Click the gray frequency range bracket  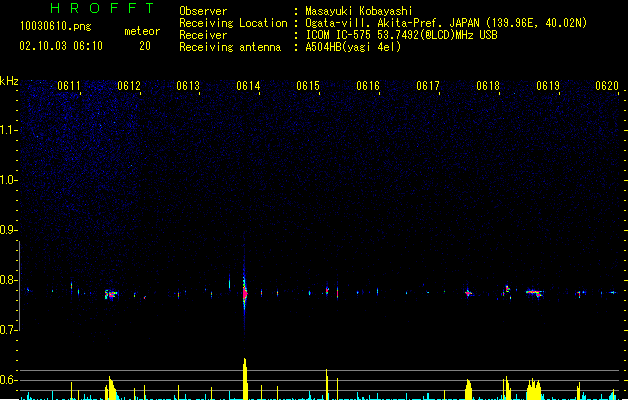click(19, 286)
